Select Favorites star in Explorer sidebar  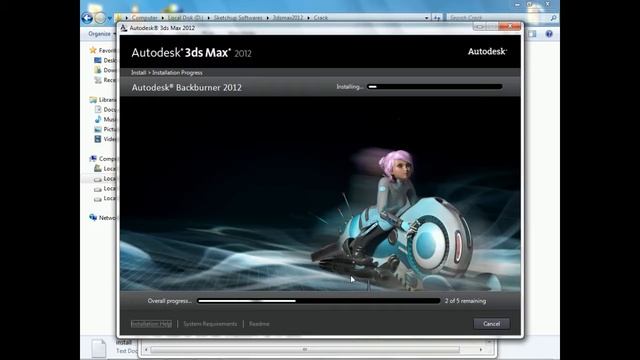pyautogui.click(x=93, y=50)
